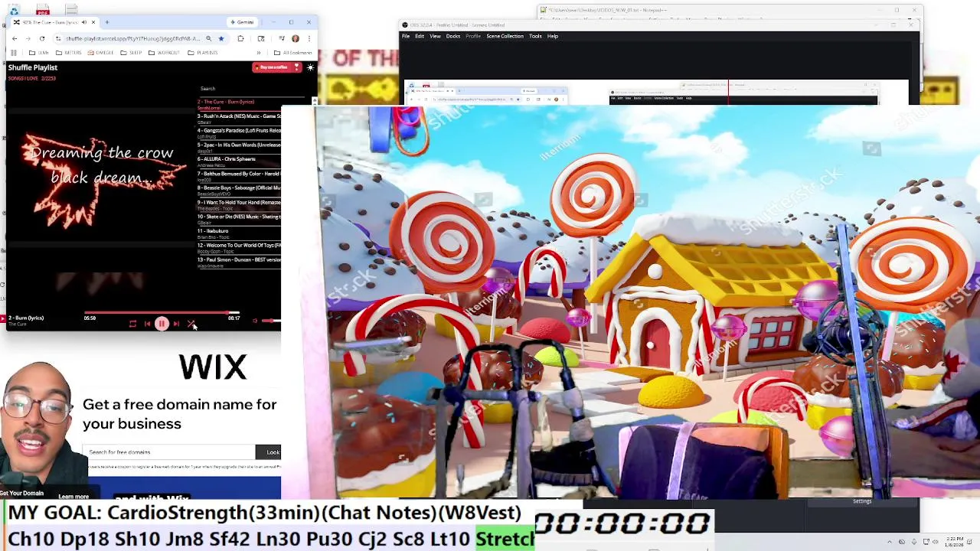This screenshot has width=980, height=551.
Task: Click the Gemini button in Chrome
Action: [x=244, y=22]
